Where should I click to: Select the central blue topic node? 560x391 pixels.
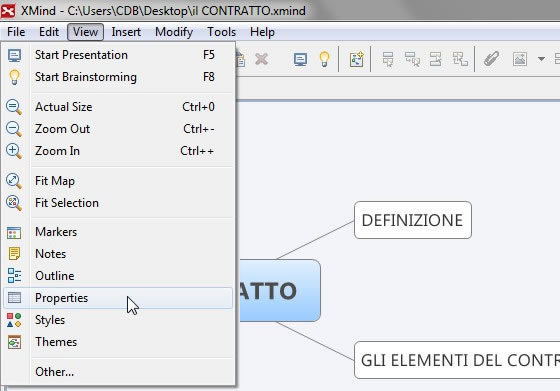[279, 290]
